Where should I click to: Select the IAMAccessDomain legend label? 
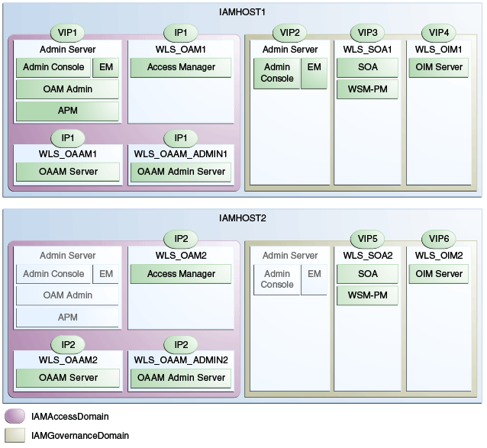(x=70, y=417)
